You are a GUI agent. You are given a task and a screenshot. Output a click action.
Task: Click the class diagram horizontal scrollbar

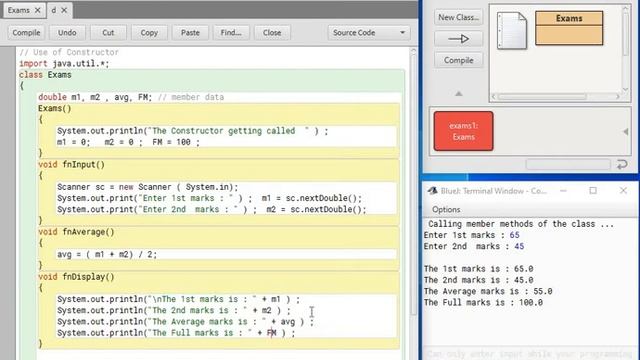click(x=542, y=97)
